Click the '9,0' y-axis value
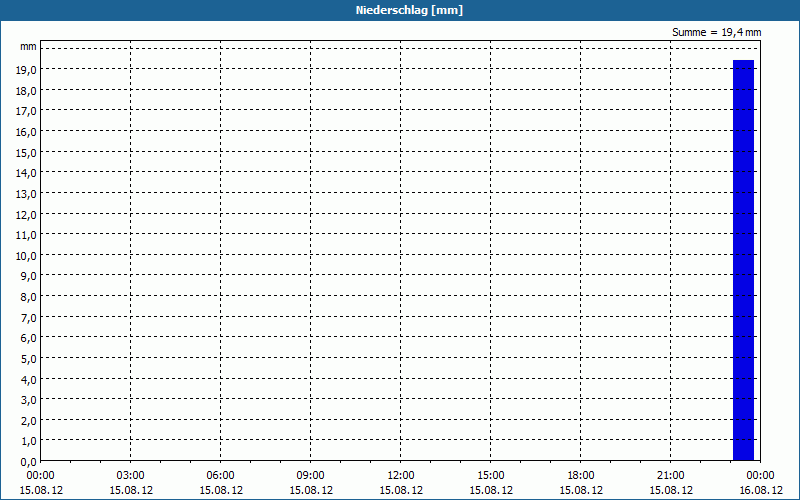Screen dimensions: 800x500 [x=29, y=276]
